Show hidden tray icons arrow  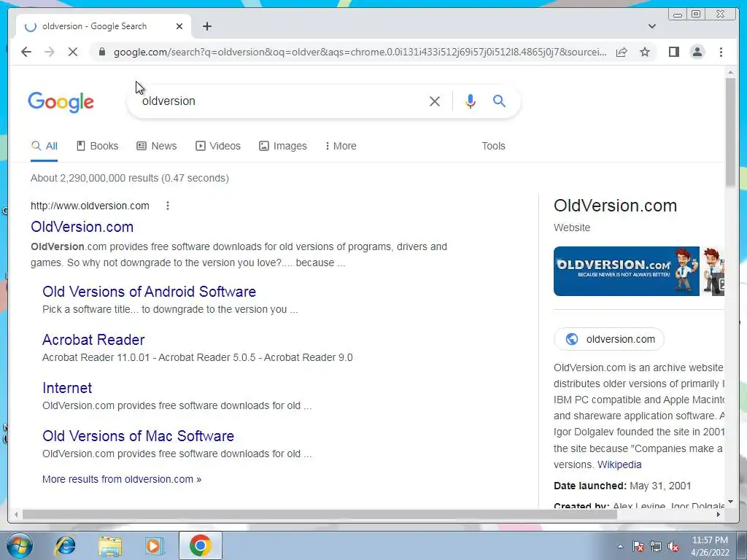pyautogui.click(x=620, y=546)
